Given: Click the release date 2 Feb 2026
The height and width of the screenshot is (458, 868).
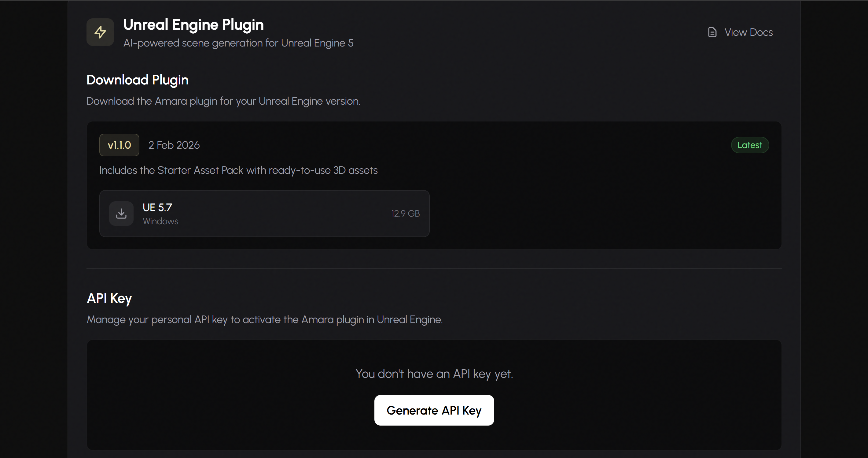Looking at the screenshot, I should (174, 145).
